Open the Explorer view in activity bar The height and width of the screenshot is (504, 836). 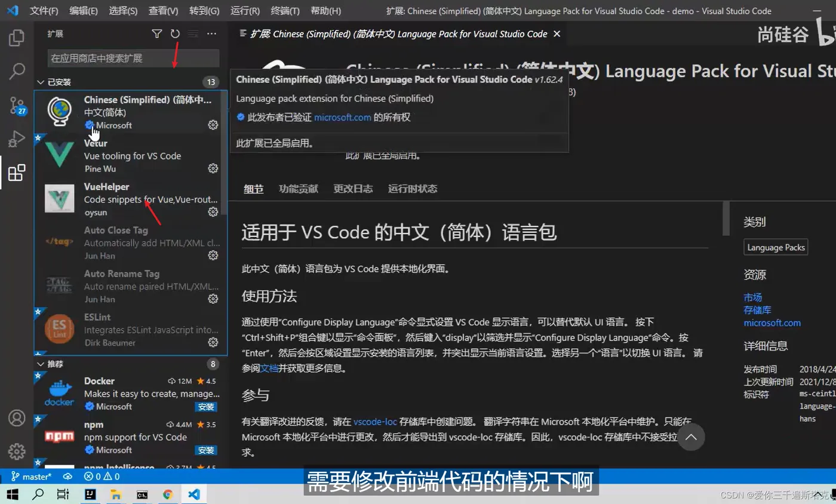coord(17,38)
